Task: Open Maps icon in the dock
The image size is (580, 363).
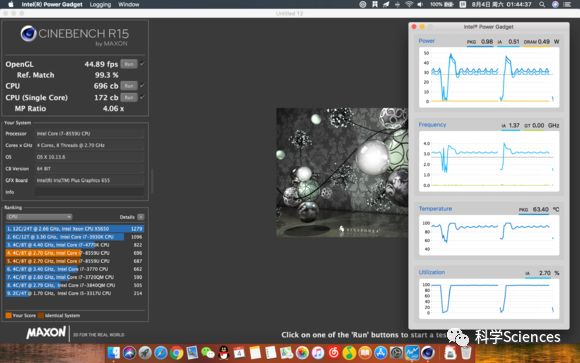Action: pos(286,353)
